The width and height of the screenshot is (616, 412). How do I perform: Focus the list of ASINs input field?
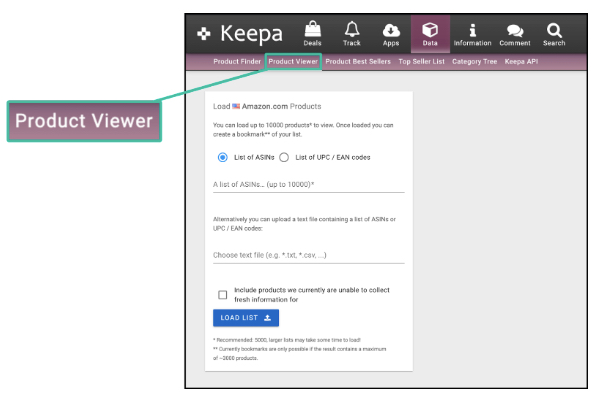(308, 185)
